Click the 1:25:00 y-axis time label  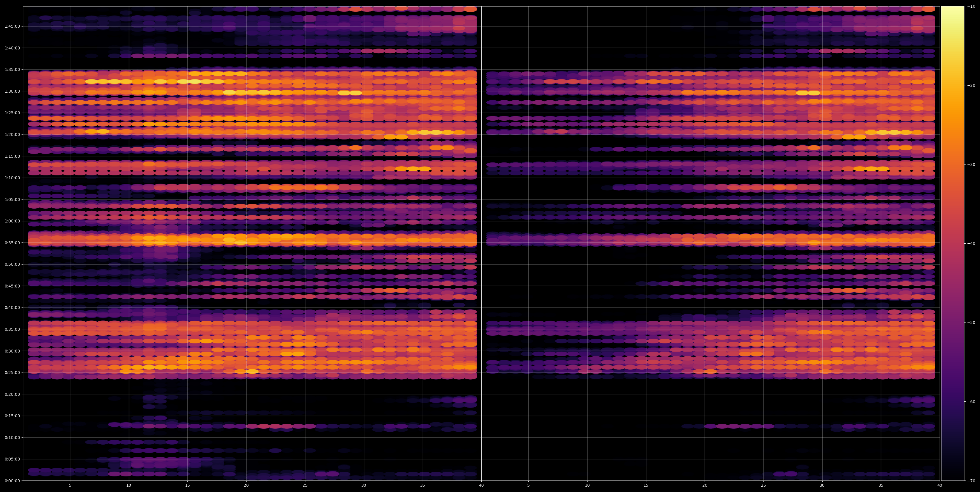12,113
